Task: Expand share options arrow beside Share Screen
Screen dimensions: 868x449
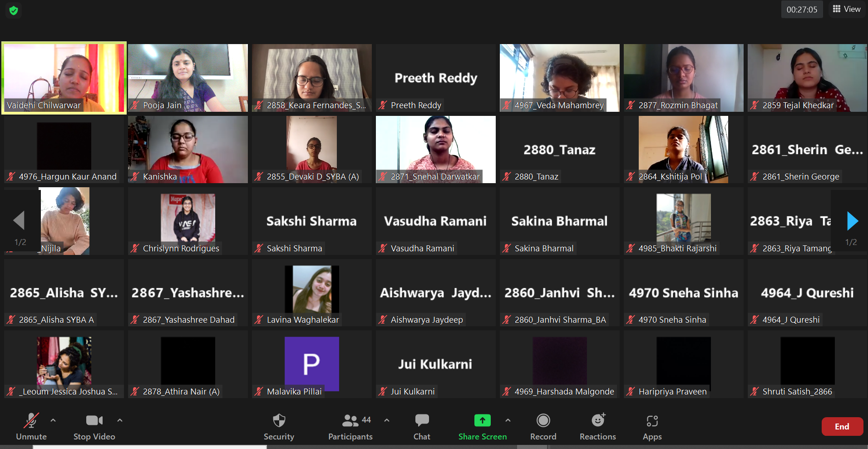Action: (x=508, y=420)
